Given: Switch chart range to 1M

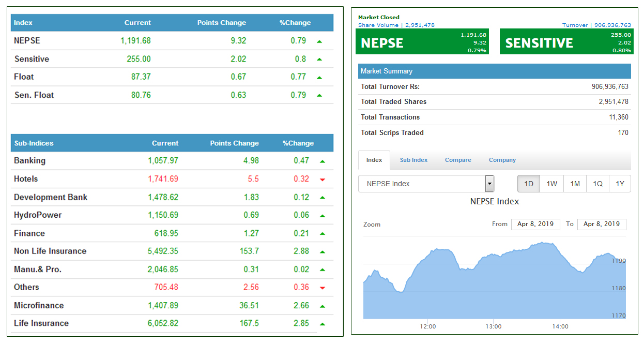Looking at the screenshot, I should pyautogui.click(x=575, y=184).
